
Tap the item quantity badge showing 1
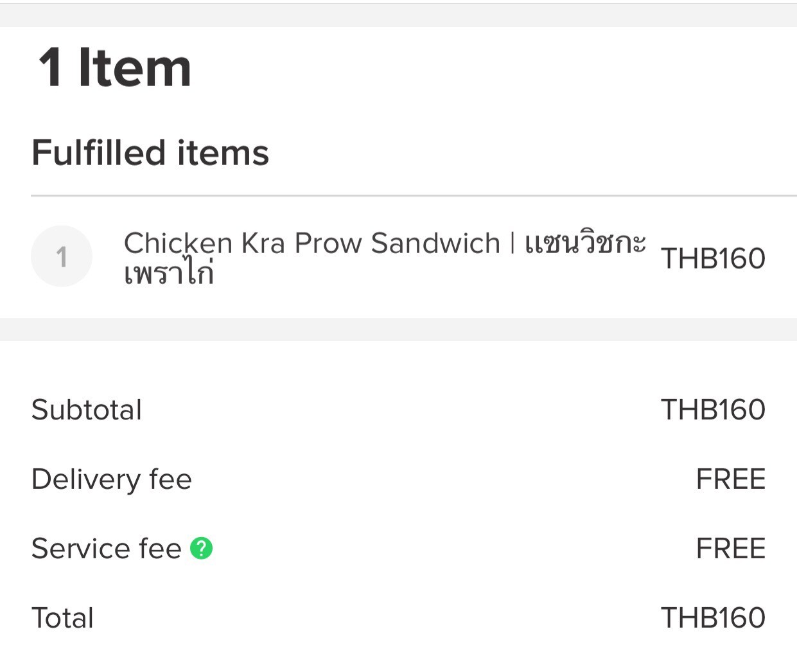coord(62,257)
